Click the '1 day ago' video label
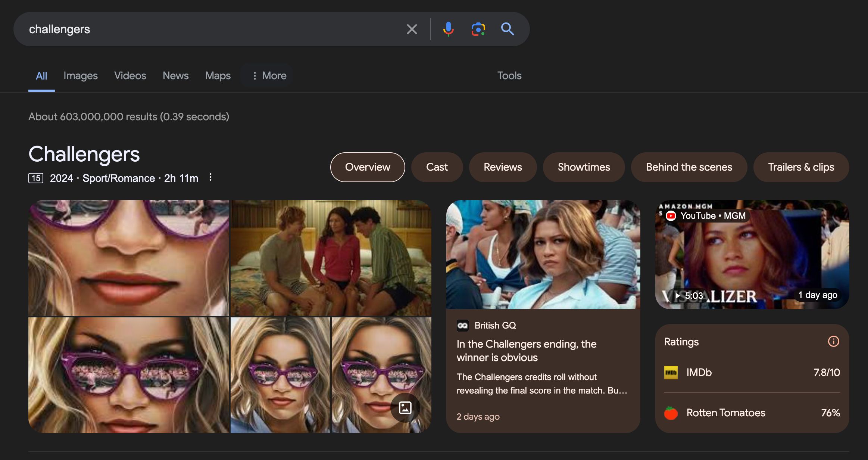The image size is (868, 460). [x=817, y=295]
